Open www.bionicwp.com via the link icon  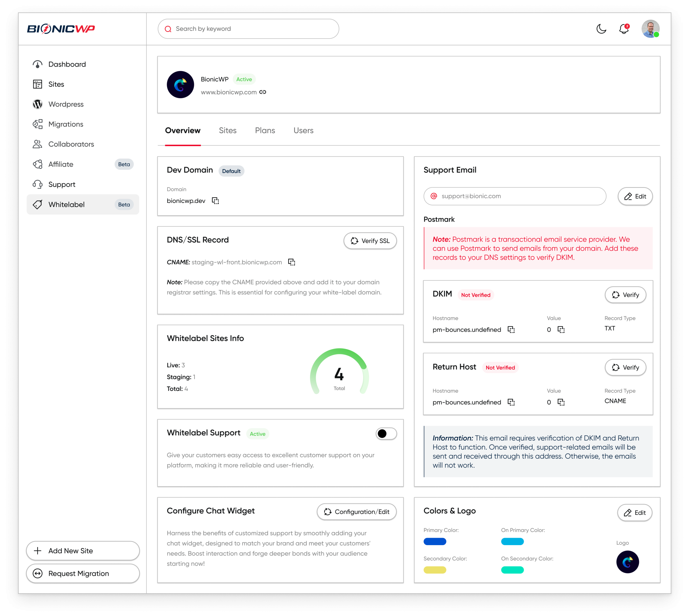[263, 92]
